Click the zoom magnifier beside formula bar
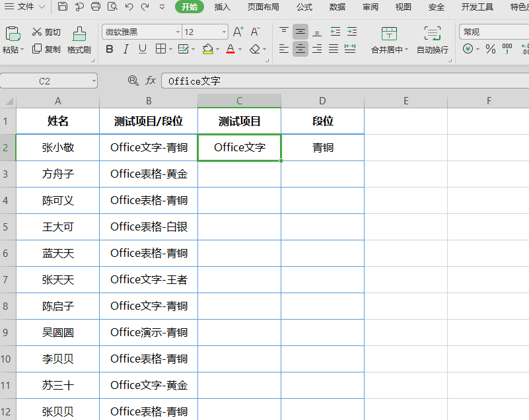Viewport: 529px width, 420px height. point(133,81)
